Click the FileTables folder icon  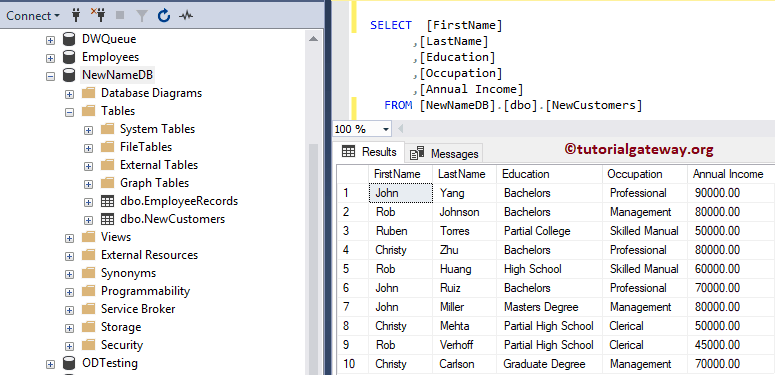point(107,147)
